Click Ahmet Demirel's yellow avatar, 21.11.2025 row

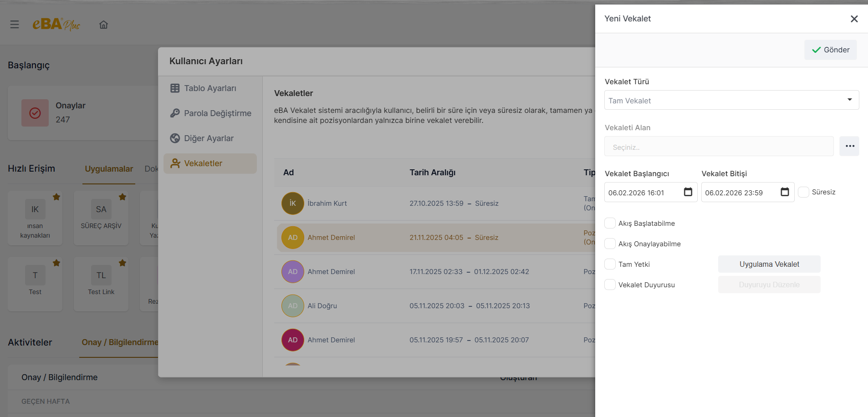tap(293, 238)
